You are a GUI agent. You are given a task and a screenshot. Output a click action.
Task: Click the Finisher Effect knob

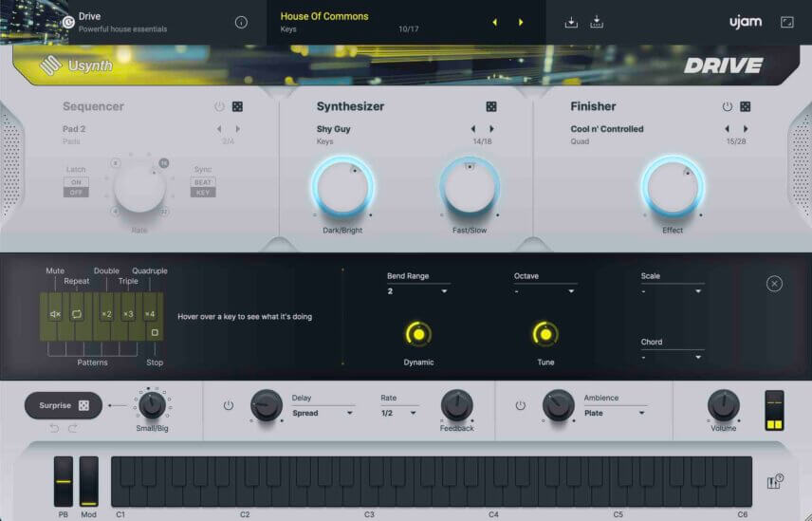pyautogui.click(x=673, y=187)
